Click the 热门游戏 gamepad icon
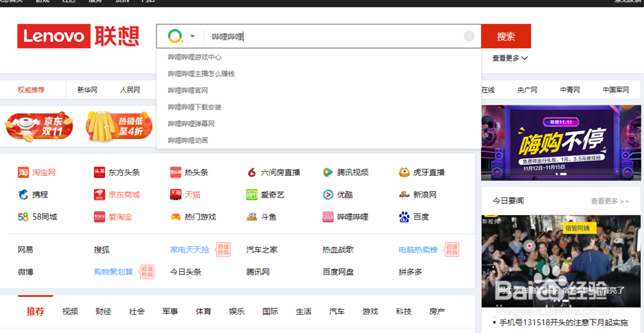This screenshot has height=333, width=644. tap(175, 217)
